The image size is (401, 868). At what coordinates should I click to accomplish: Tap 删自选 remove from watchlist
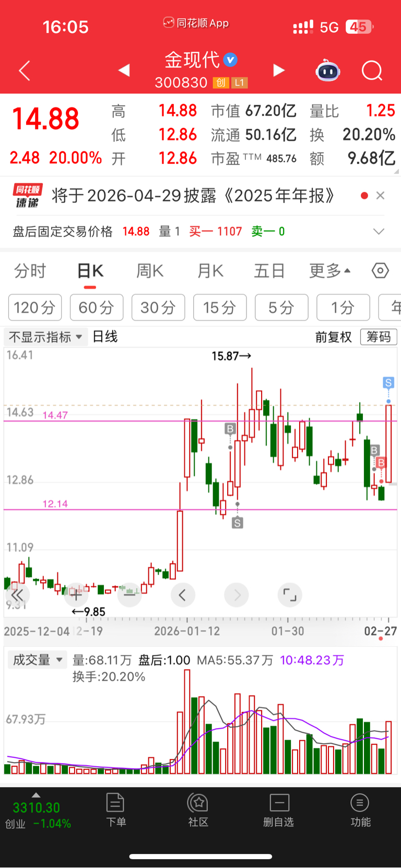[279, 810]
